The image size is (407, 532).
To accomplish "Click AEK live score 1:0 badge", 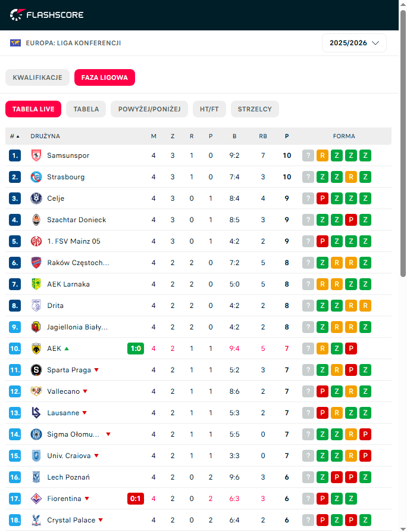I will coord(136,349).
